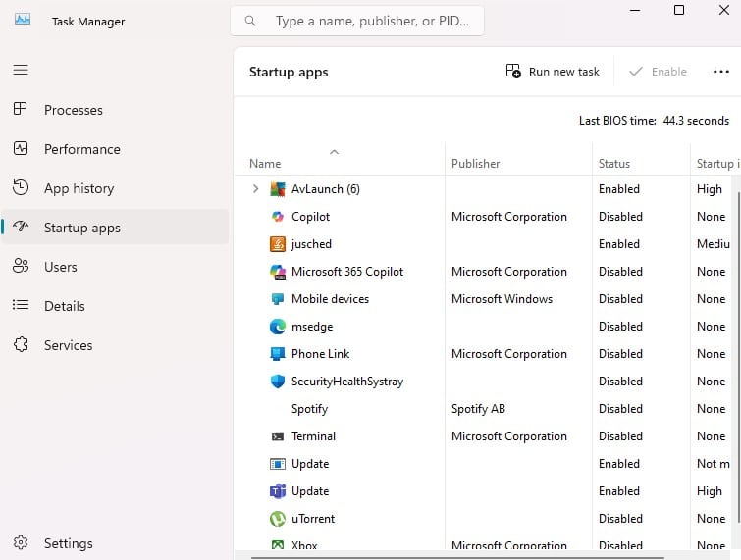
Task: Open the App history page
Action: tap(115, 188)
